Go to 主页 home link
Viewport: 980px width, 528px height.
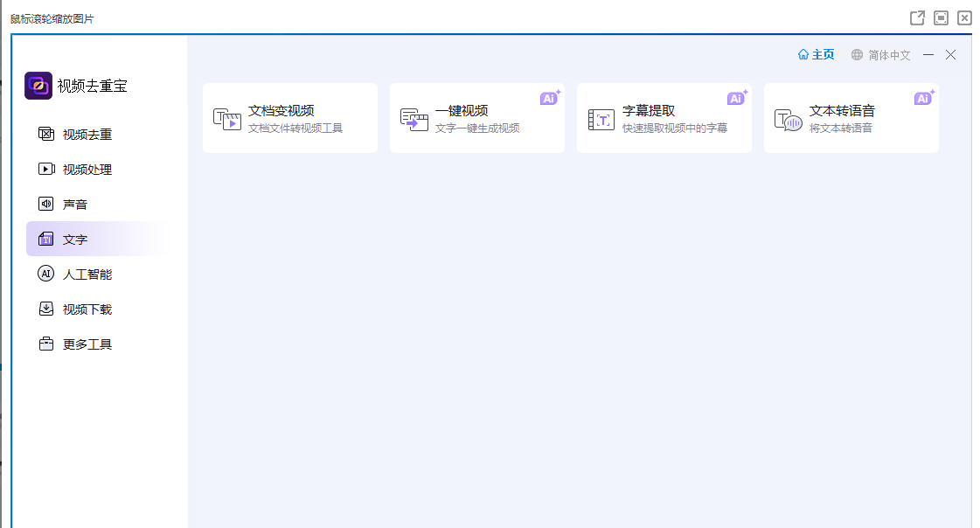coord(817,55)
